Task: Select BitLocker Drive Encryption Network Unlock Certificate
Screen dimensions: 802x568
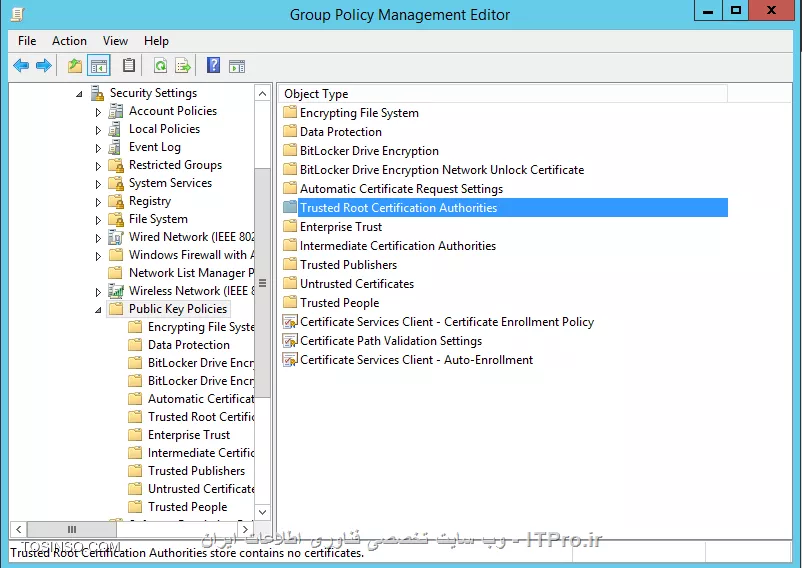Action: (x=442, y=170)
